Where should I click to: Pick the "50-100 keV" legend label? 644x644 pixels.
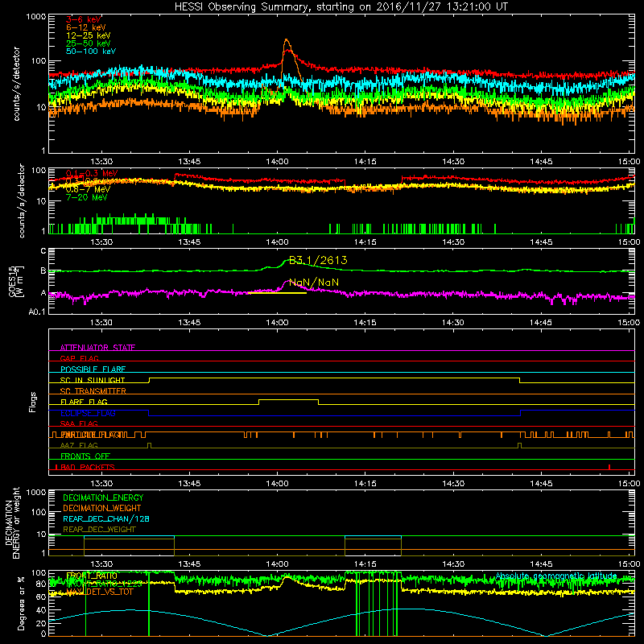click(91, 52)
